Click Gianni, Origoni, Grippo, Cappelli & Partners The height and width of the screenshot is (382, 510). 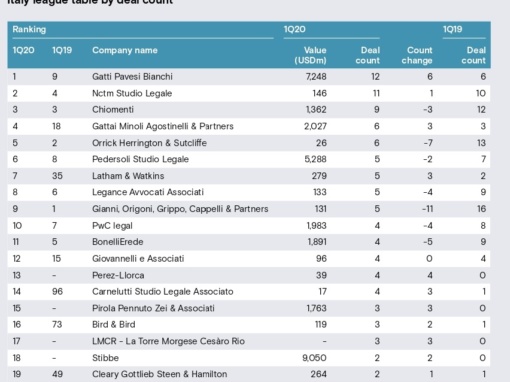pos(180,209)
